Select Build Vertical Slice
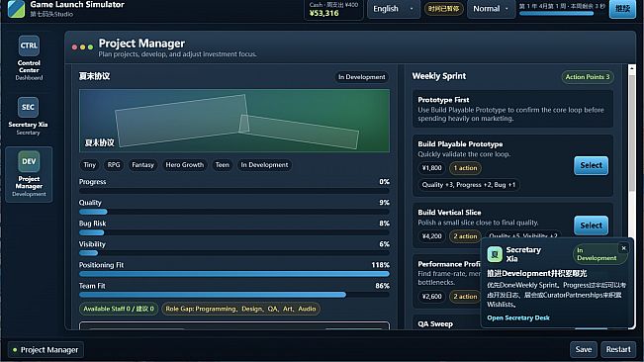The height and width of the screenshot is (362, 644). (591, 226)
